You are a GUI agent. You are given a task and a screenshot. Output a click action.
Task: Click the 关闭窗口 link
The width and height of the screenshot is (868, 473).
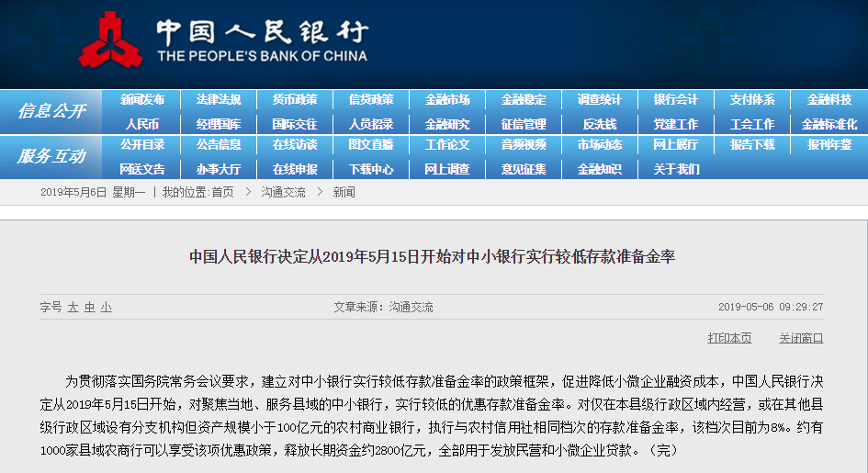(801, 338)
